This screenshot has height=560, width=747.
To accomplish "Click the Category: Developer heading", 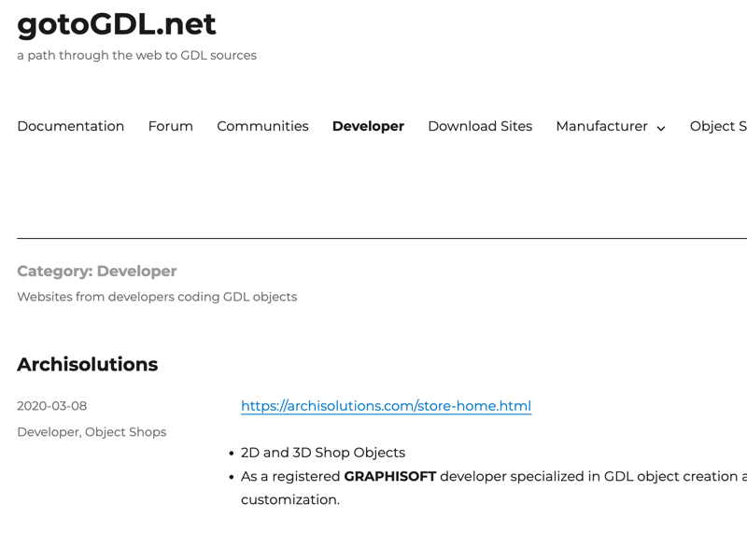I will coord(96,271).
